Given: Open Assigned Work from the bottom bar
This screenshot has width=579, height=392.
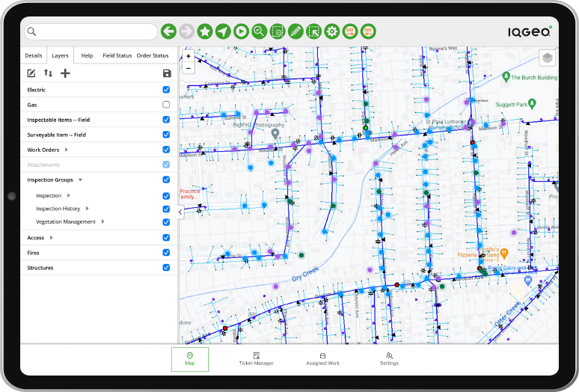Looking at the screenshot, I should pos(322,359).
